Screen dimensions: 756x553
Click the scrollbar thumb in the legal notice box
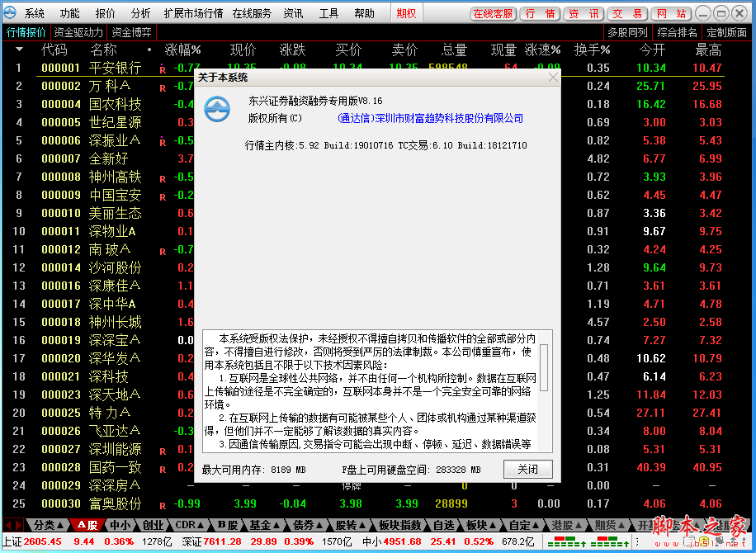coord(544,367)
